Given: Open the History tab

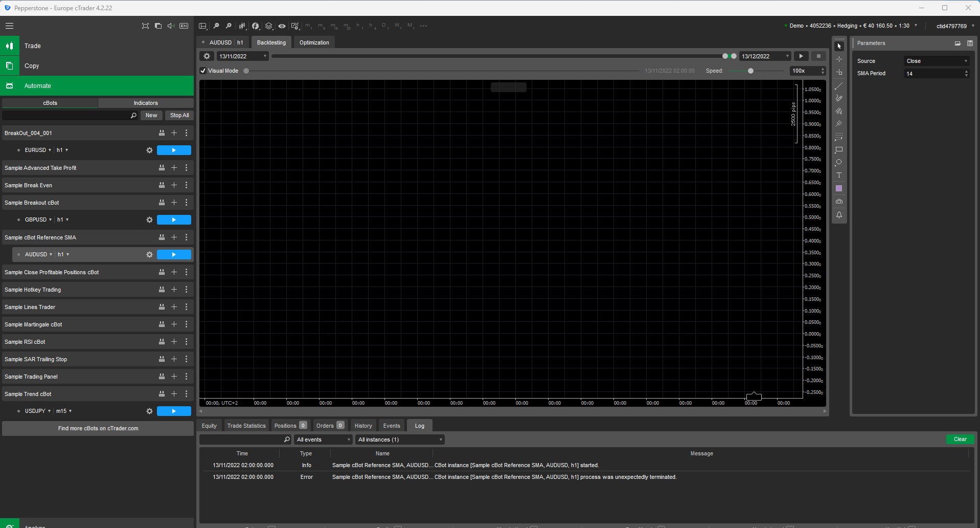Looking at the screenshot, I should [363, 426].
